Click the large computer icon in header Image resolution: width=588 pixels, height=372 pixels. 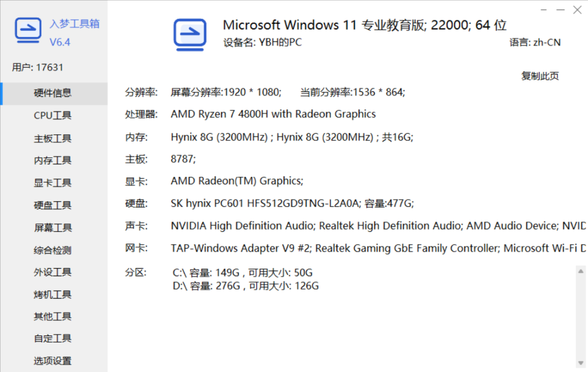coord(190,35)
